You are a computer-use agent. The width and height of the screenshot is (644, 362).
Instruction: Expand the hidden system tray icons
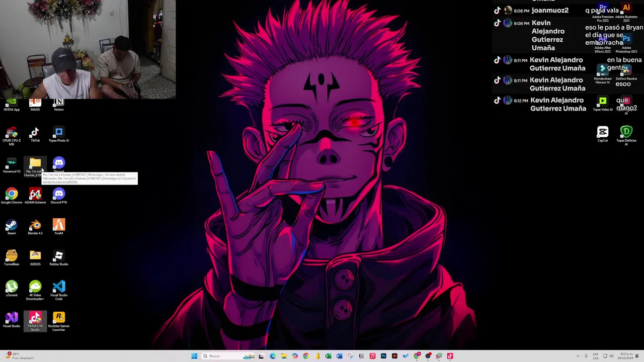coord(578,356)
